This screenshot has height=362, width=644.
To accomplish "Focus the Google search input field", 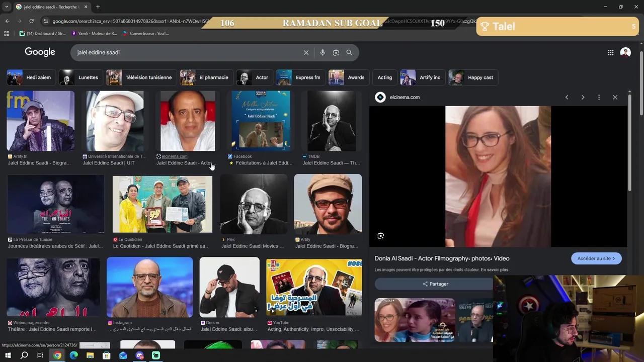I will [186, 52].
